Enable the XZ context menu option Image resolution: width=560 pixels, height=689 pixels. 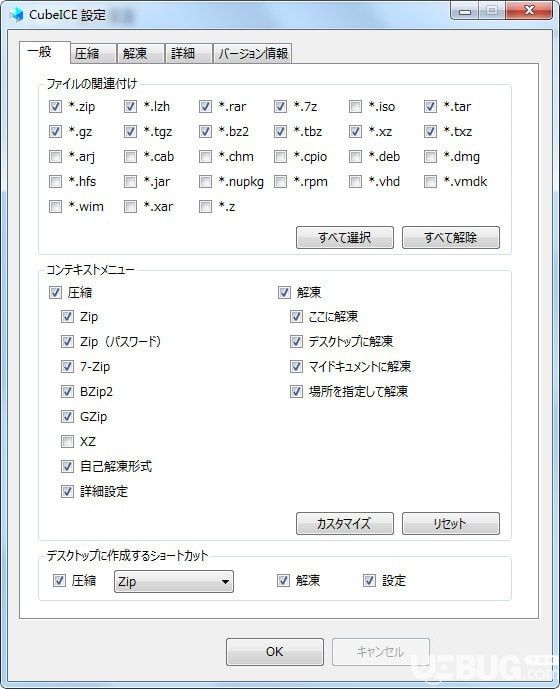coord(67,442)
